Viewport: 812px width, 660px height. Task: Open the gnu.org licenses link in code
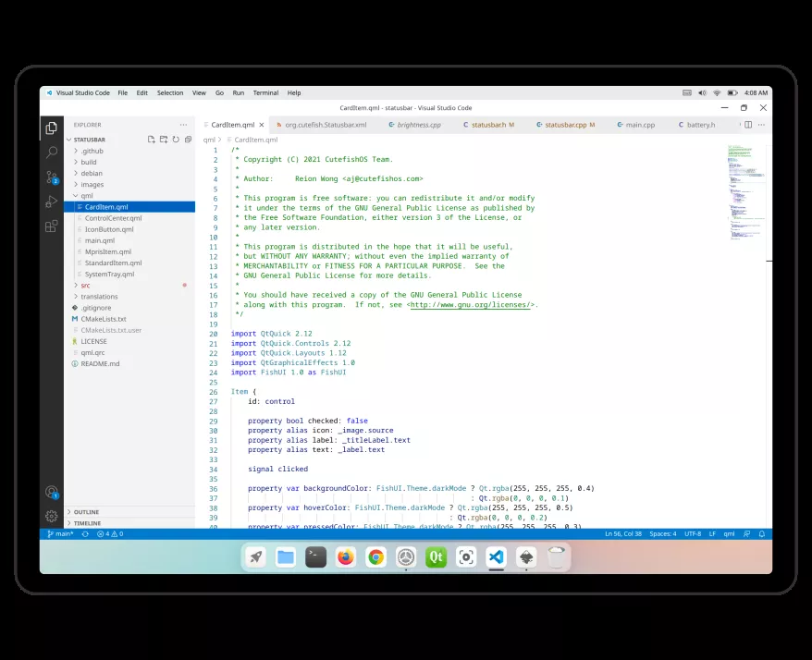[x=472, y=305]
